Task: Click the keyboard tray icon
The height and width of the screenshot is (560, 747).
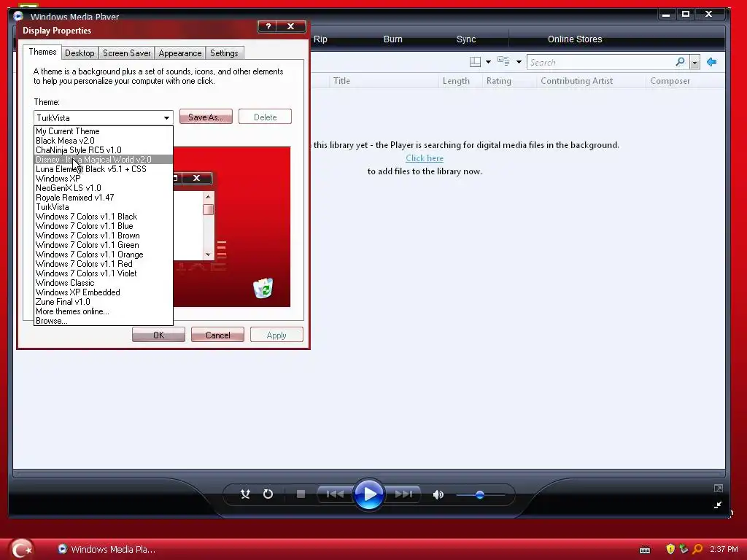Action: [645, 550]
